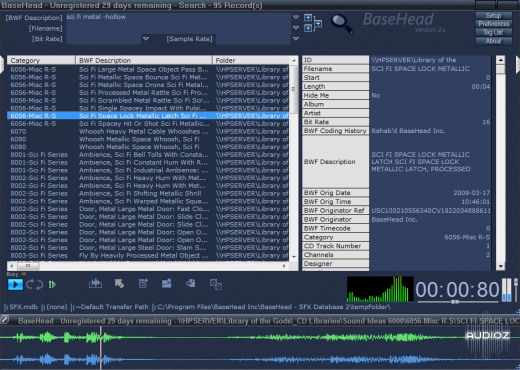Open the Bit Rate dropdown arrow
Screen dimensions: 520x370
[x=146, y=39]
